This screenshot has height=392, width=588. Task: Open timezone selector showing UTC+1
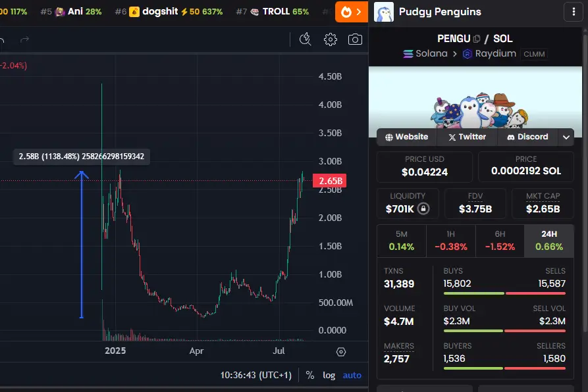(x=255, y=375)
